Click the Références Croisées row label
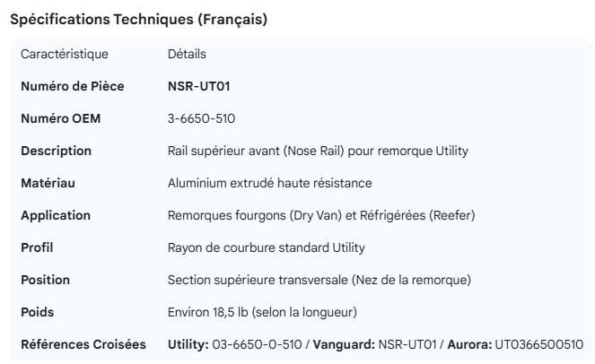The image size is (595, 364). (83, 344)
